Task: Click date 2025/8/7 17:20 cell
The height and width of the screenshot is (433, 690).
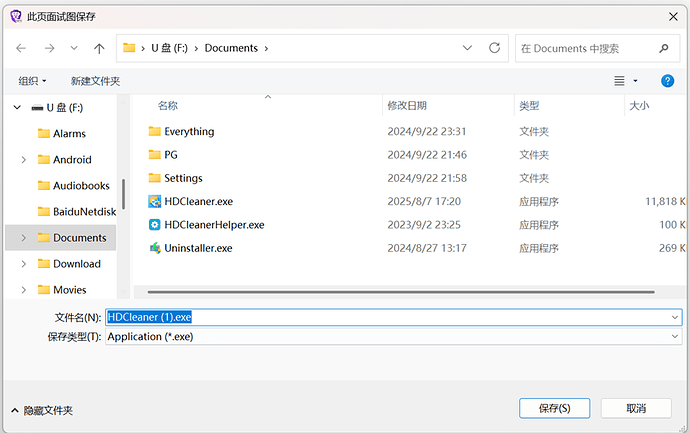Action: click(x=424, y=202)
